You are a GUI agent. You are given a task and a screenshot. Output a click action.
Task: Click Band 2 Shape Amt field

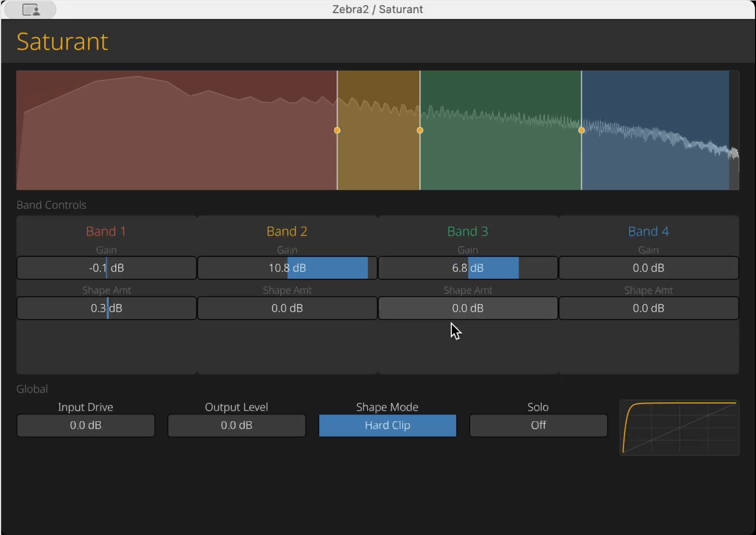pyautogui.click(x=287, y=308)
